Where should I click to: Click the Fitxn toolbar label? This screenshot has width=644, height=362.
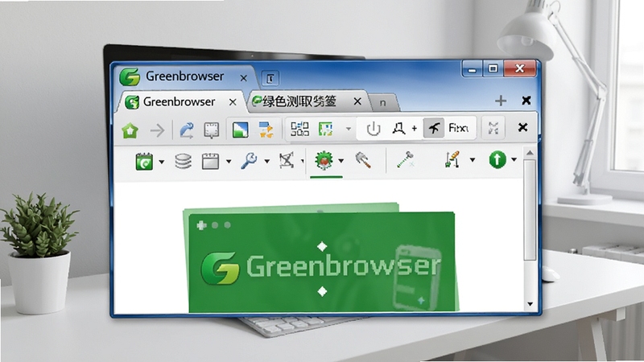pyautogui.click(x=458, y=128)
